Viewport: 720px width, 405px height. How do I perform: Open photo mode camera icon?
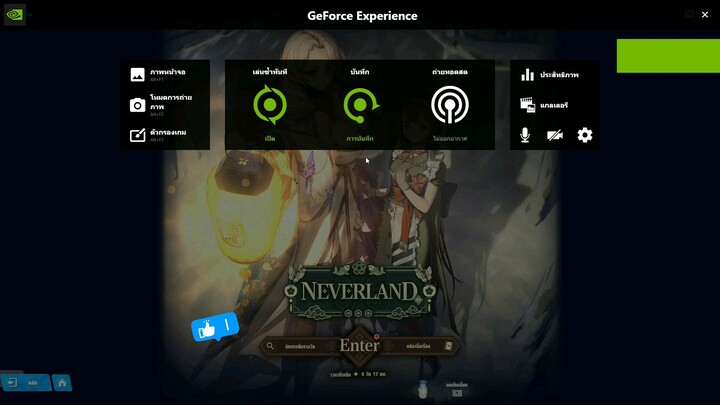(x=137, y=105)
